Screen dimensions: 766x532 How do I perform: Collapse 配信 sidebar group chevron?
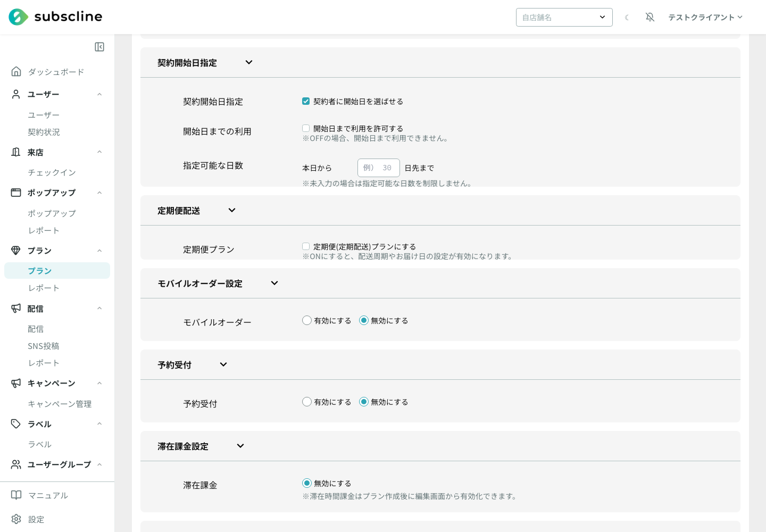(99, 309)
